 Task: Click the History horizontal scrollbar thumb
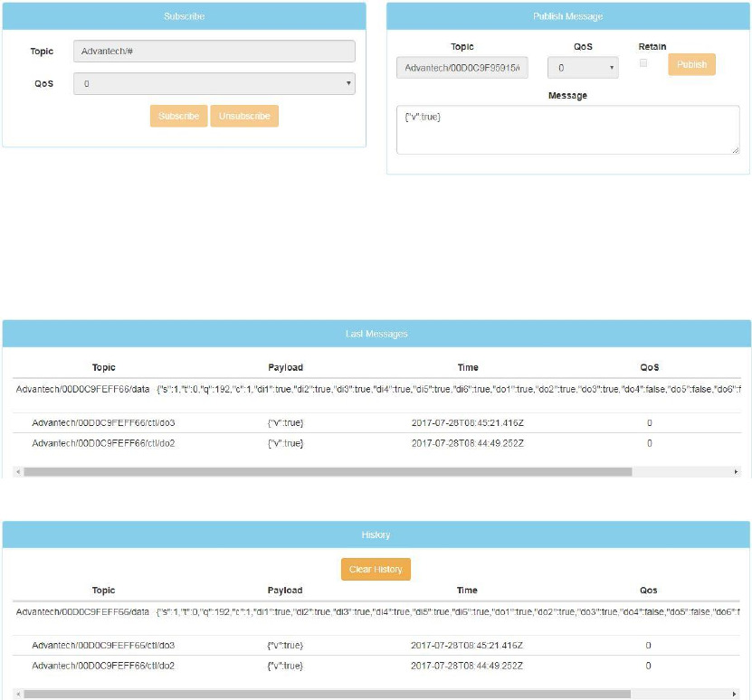(x=326, y=695)
